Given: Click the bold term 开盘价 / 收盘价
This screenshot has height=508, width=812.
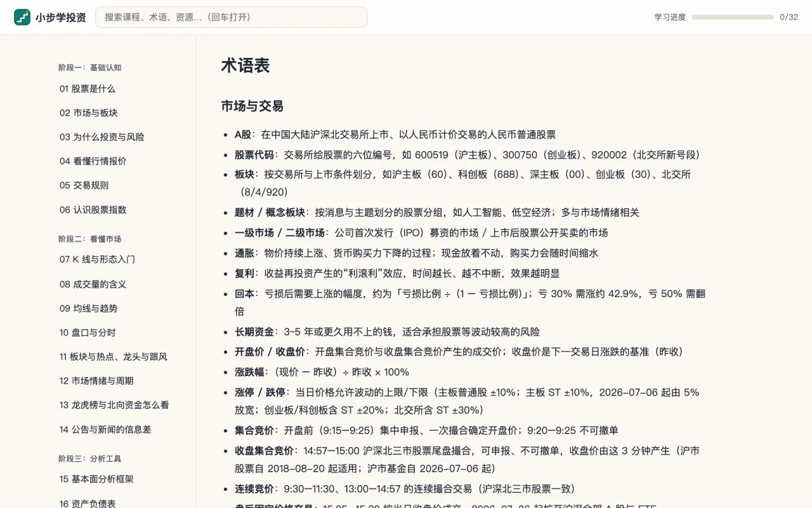Looking at the screenshot, I should pyautogui.click(x=270, y=352).
